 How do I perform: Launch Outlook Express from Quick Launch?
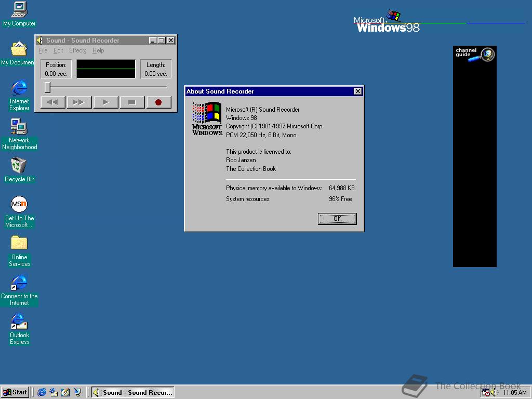[x=54, y=393]
